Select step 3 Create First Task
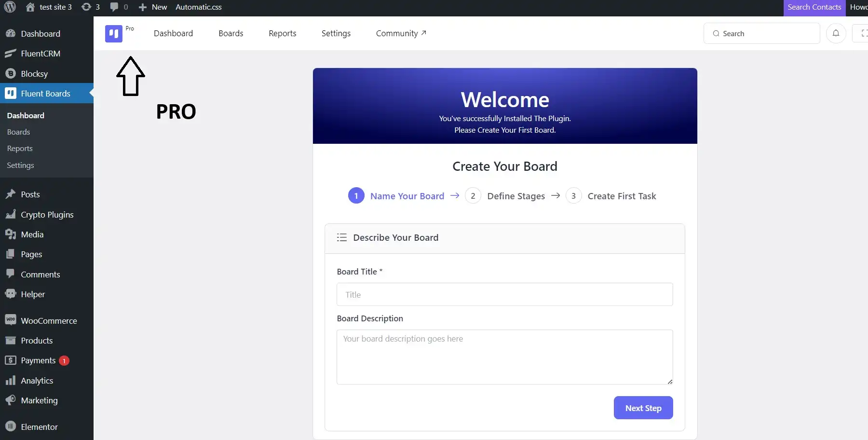Screen dimensions: 868x440 610,196
